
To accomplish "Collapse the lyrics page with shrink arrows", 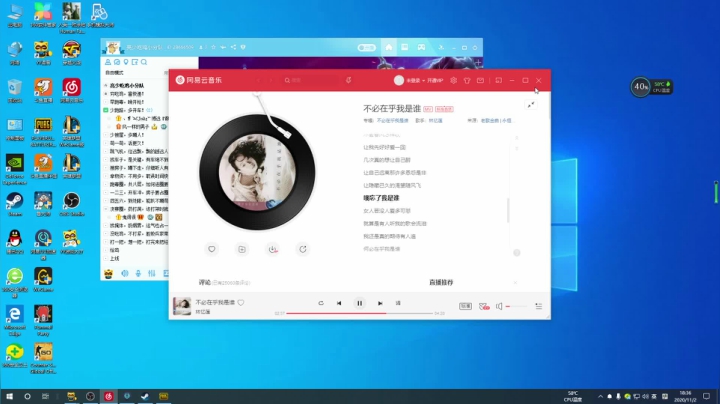I will 531,105.
